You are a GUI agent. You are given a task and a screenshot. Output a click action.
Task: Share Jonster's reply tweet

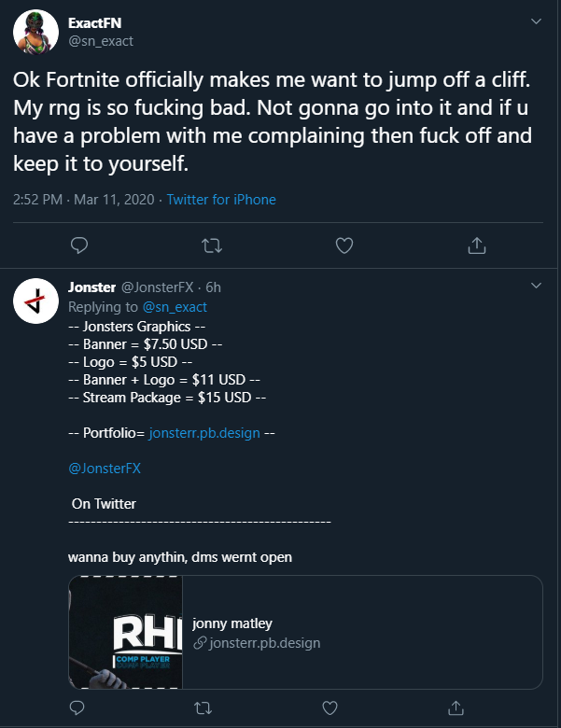tap(456, 705)
